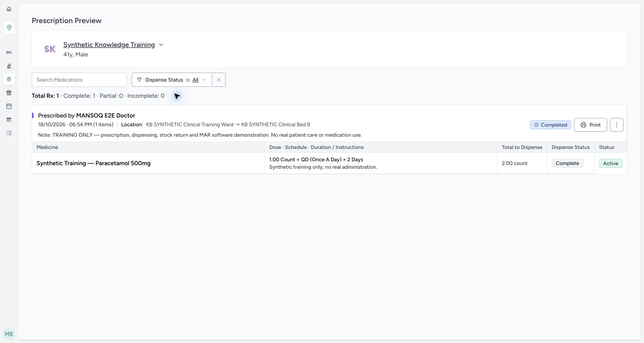
Task: Click the Synthetic training only instruction text
Action: [x=323, y=167]
